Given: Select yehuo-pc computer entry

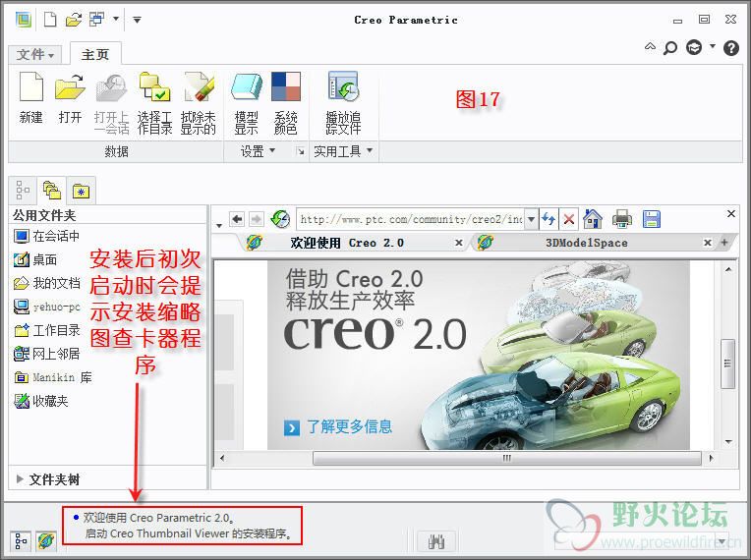Looking at the screenshot, I should [46, 307].
